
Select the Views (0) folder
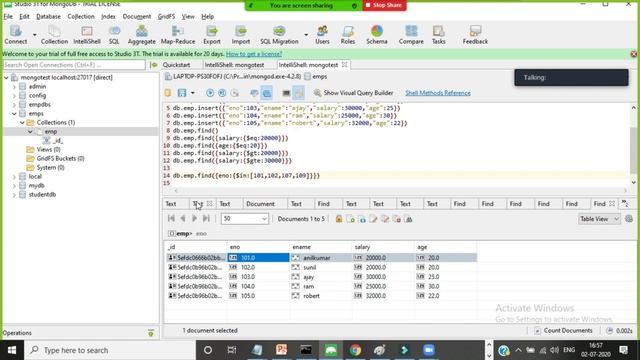pos(48,149)
